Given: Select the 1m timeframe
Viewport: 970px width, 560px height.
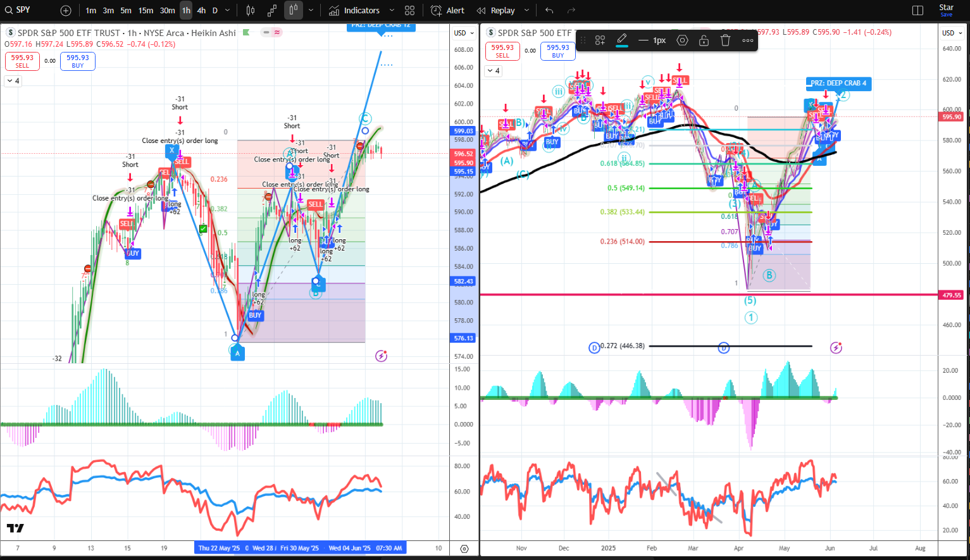Looking at the screenshot, I should [x=91, y=11].
